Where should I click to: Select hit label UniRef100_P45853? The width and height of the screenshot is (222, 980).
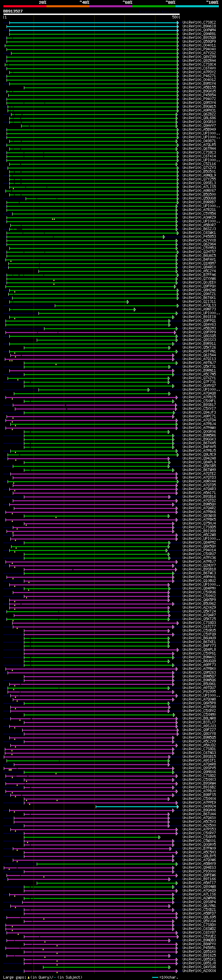pos(199,237)
